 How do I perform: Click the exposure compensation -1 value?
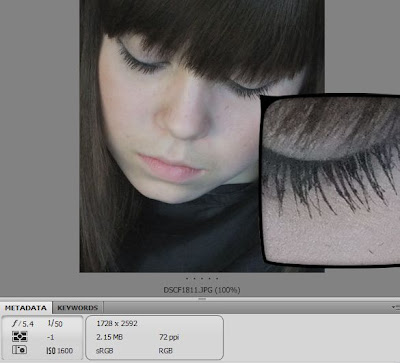pos(50,337)
